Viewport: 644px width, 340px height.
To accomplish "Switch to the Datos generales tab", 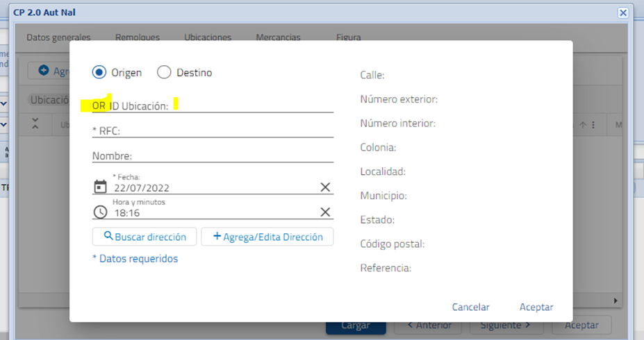I will pyautogui.click(x=58, y=37).
